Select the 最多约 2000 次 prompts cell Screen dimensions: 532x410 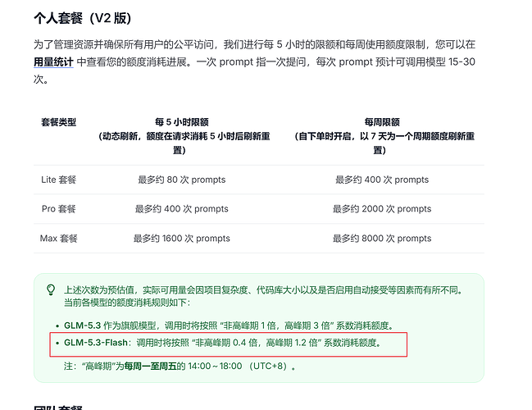click(382, 209)
